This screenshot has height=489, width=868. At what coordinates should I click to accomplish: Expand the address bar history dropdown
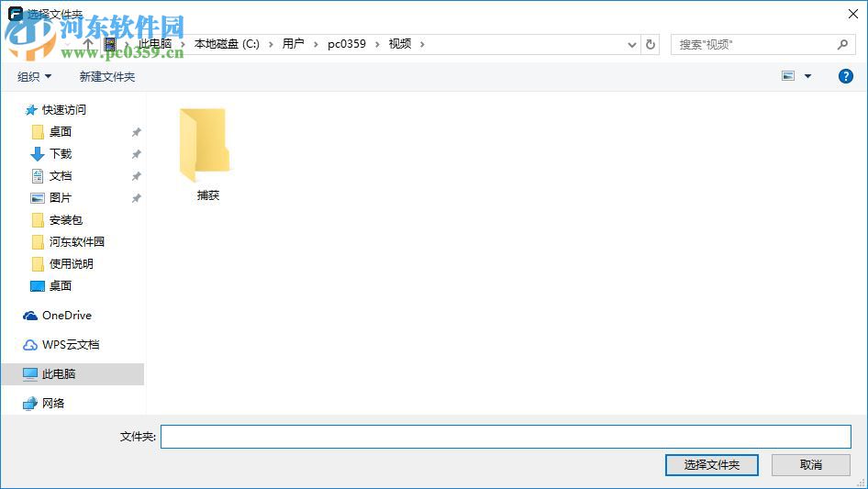click(631, 44)
